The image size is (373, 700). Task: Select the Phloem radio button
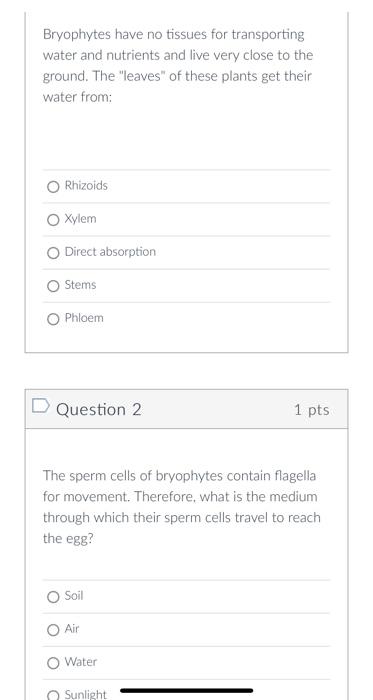point(53,319)
